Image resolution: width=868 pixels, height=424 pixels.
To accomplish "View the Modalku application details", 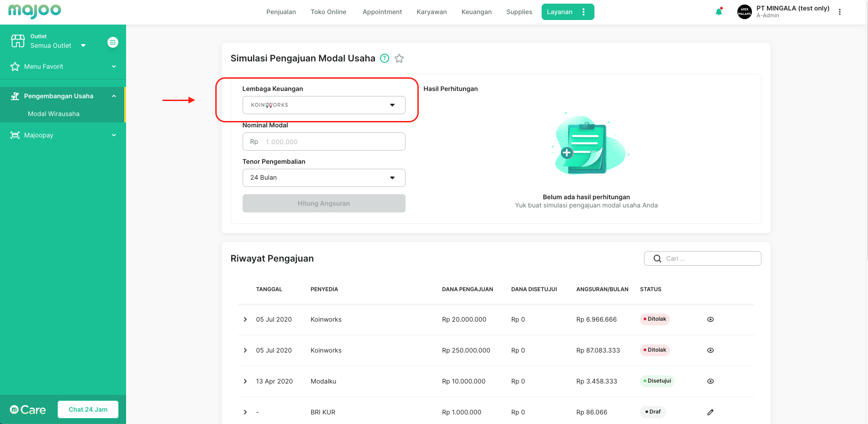I will [x=711, y=381].
